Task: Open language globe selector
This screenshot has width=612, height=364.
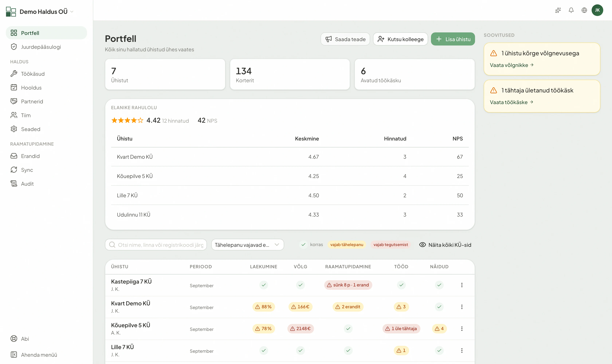Action: 584,10
